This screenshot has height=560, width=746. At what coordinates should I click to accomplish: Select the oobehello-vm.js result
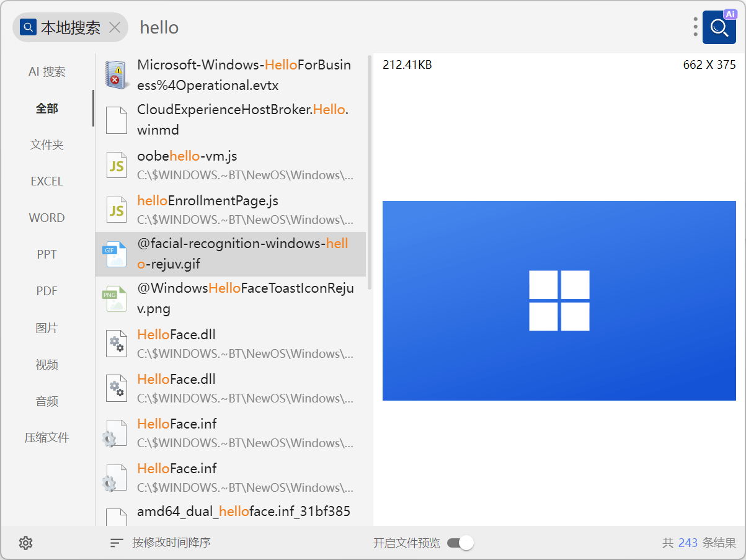pyautogui.click(x=231, y=165)
